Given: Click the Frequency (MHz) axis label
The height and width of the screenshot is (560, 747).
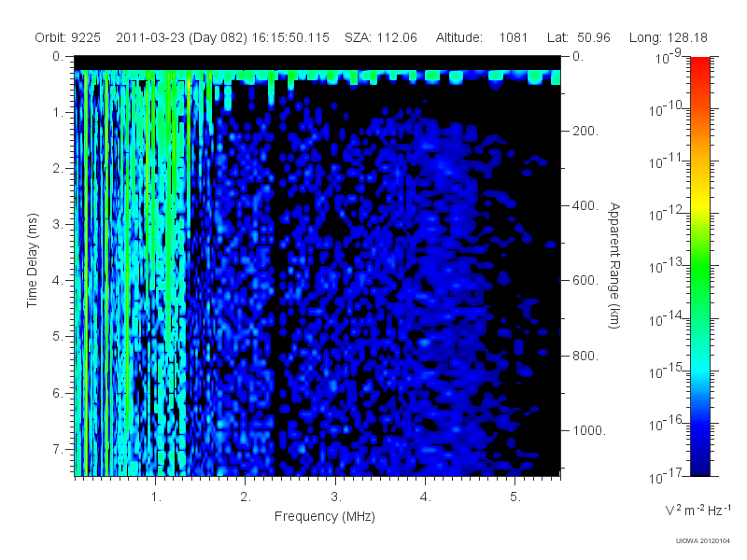Looking at the screenshot, I should 325,517.
